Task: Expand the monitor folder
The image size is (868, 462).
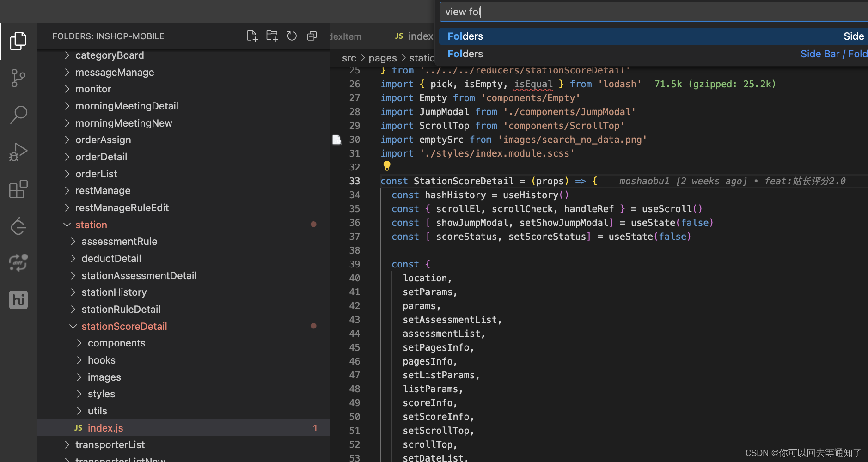Action: tap(67, 89)
